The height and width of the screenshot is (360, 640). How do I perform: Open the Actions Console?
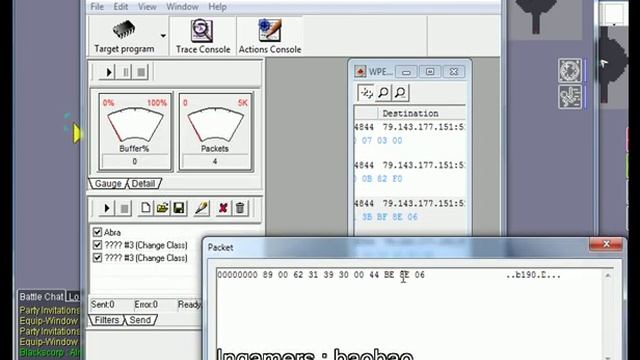click(270, 37)
